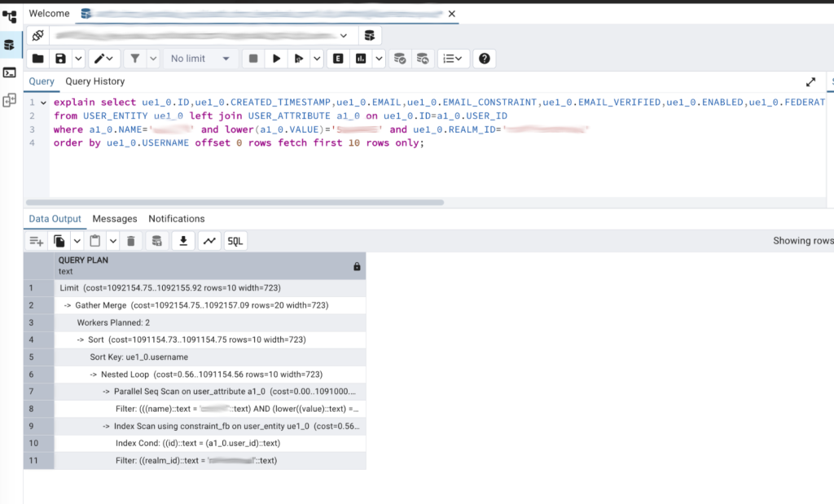Image resolution: width=834 pixels, height=504 pixels.
Task: Select the 'Workers Planned: 2' cell
Action: tap(209, 322)
